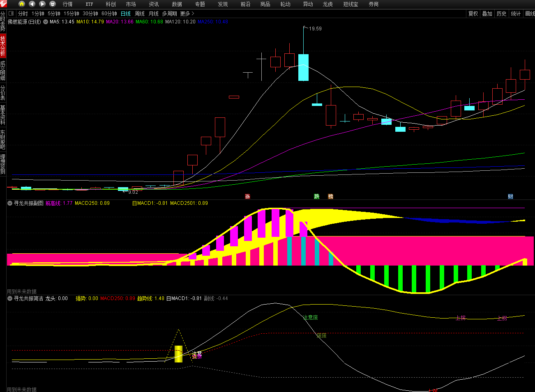Viewport: 535px width, 392px height.
Task: Toggle the panel layout icon beside 分时
Action: tap(12, 14)
